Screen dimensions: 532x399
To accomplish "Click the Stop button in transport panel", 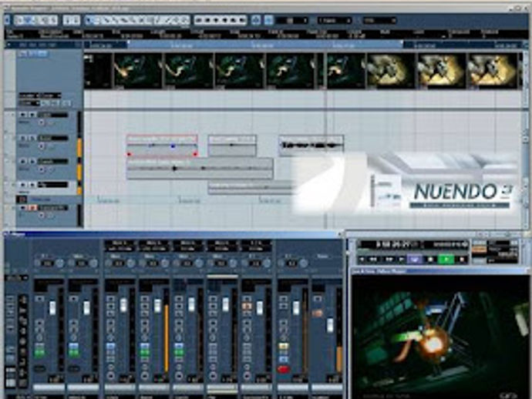I will (431, 260).
